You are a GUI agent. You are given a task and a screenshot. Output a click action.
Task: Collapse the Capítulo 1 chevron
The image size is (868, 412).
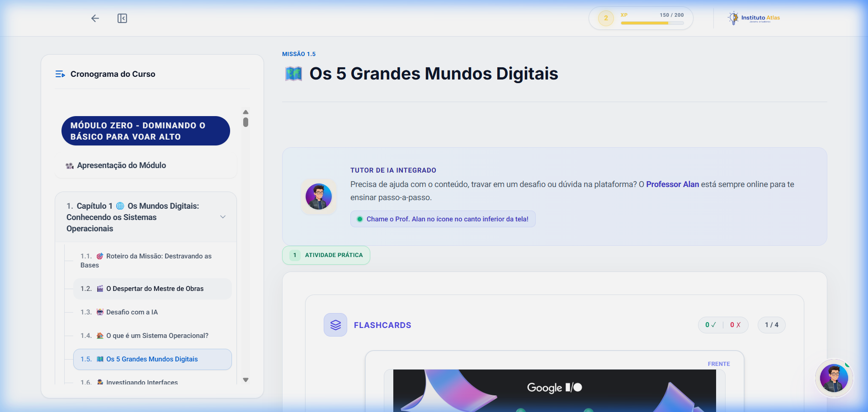pyautogui.click(x=223, y=217)
